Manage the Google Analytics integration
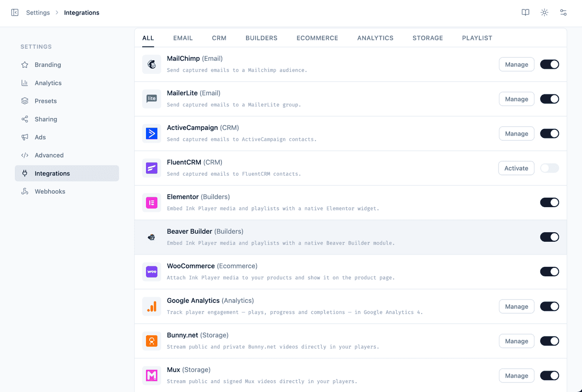Screen dimensions: 582x392 click(517, 307)
